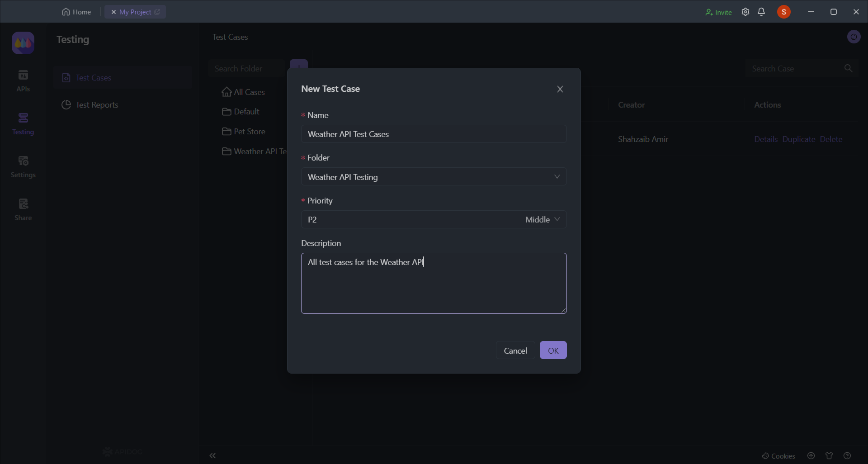Viewport: 868px width, 464px height.
Task: Open Share panel in sidebar
Action: click(x=23, y=209)
